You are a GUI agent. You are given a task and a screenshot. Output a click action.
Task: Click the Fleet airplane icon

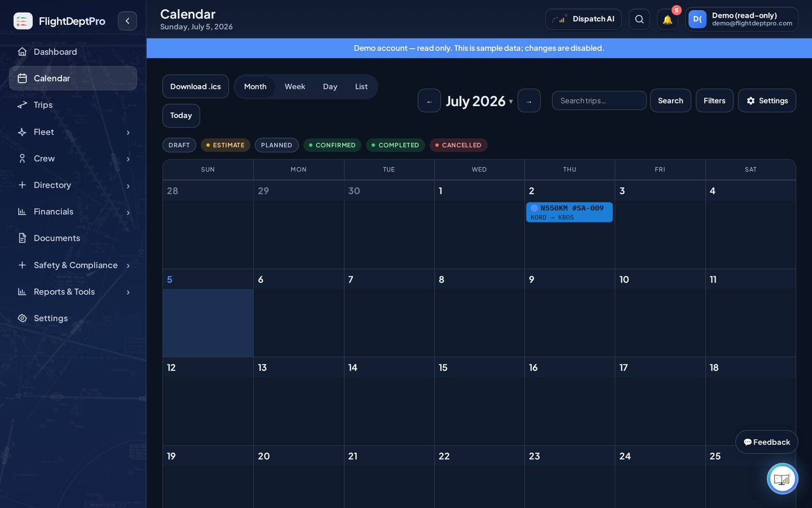tap(22, 132)
